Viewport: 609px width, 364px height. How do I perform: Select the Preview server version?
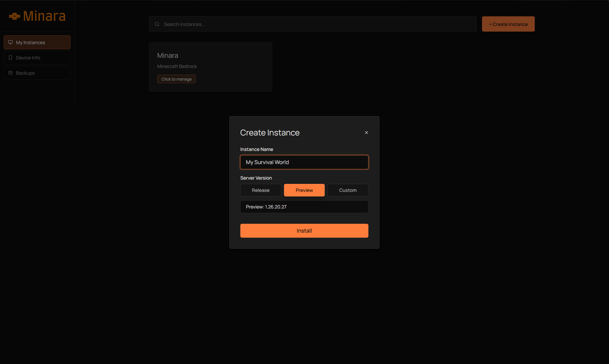(x=304, y=190)
